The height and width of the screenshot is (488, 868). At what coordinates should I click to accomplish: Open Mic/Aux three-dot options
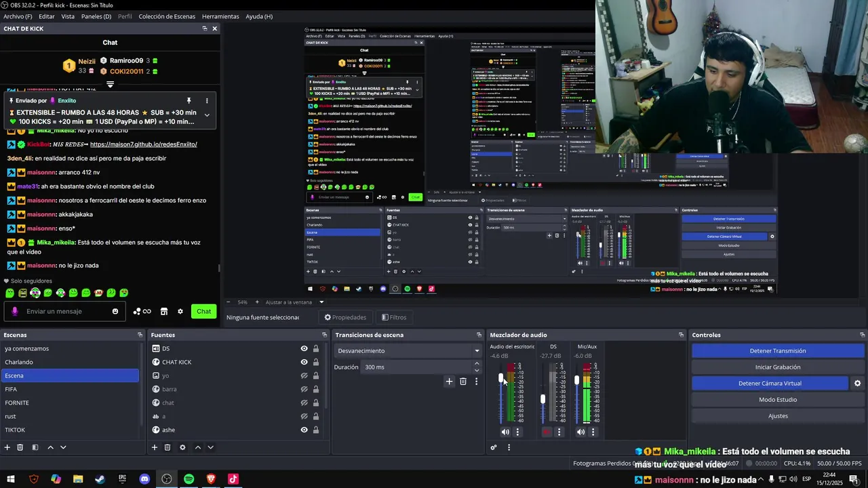point(593,432)
